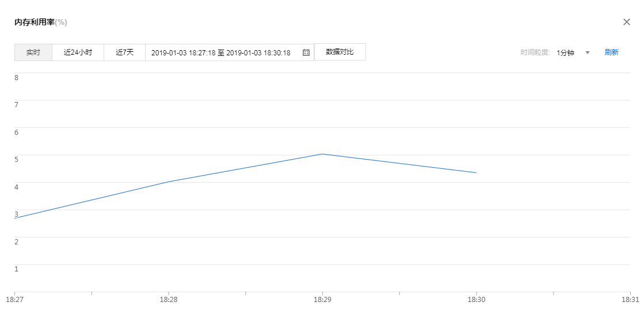Switch to the 近24小时 tab
The width and height of the screenshot is (644, 317).
point(78,52)
